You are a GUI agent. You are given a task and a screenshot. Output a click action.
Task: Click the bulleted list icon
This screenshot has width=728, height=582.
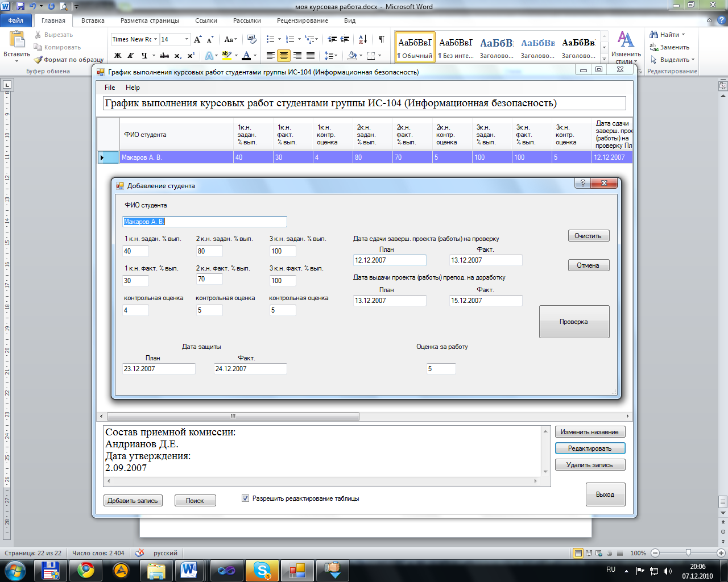[271, 39]
